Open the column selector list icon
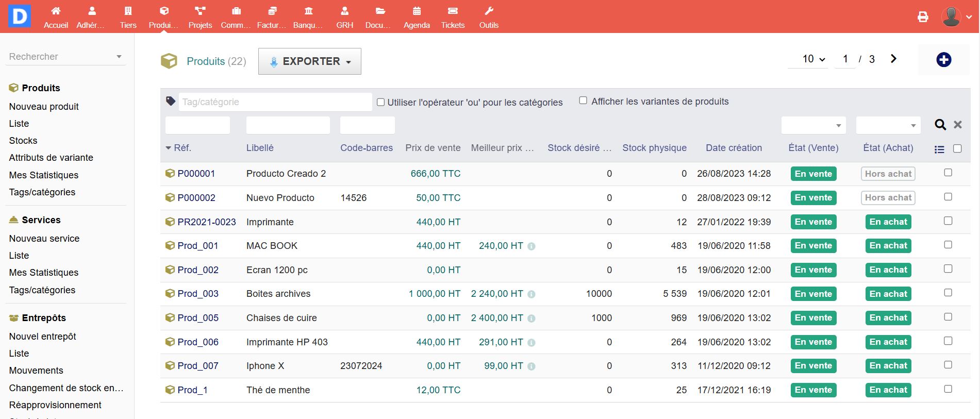 coord(939,149)
